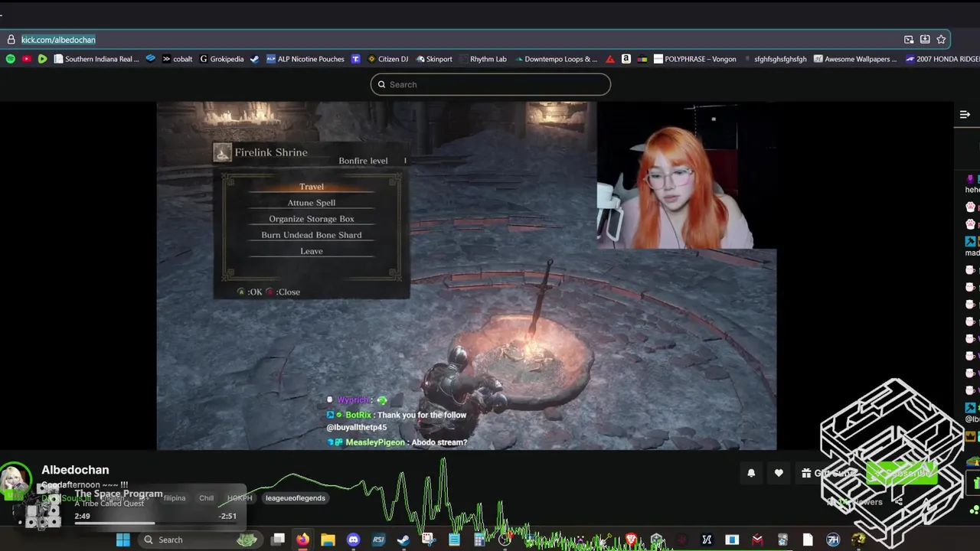
Task: Select Organize Storage Box menu entry
Action: [x=312, y=219]
